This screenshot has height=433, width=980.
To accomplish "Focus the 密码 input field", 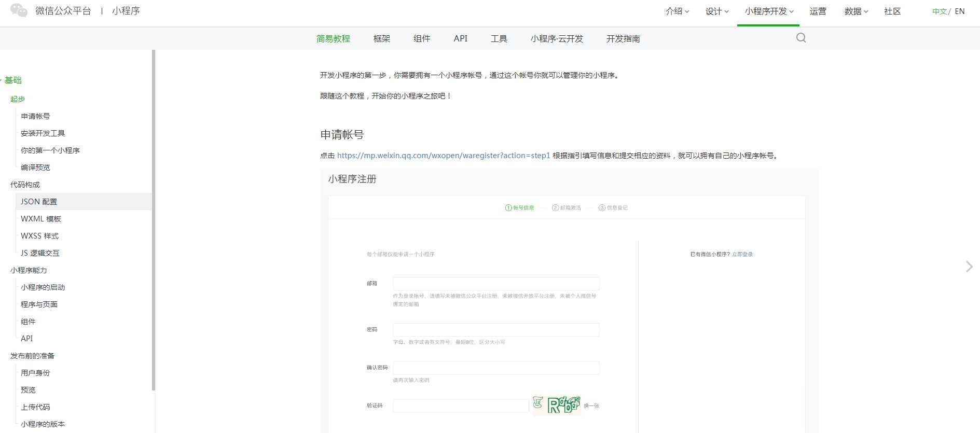I will [x=496, y=330].
